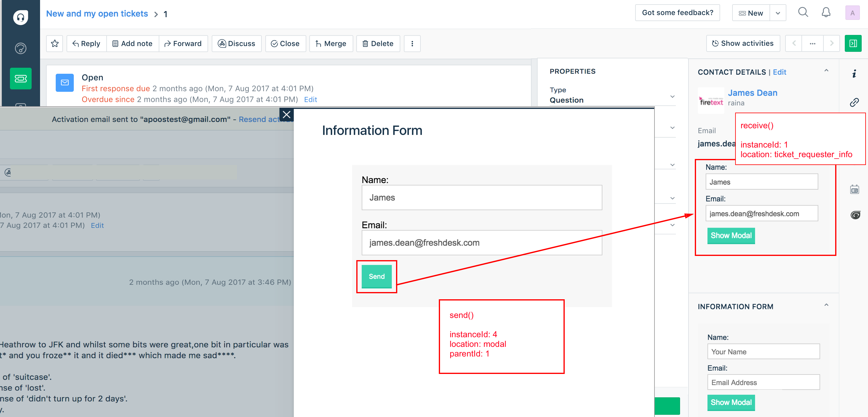Viewport: 868px width, 417px height.
Task: Open the calendar icon in right rail
Action: click(854, 189)
